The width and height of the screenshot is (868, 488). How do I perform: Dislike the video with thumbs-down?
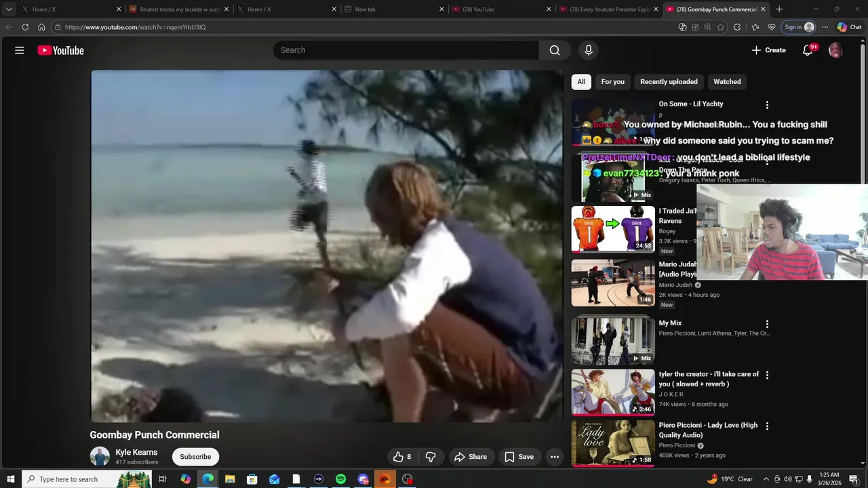(431, 457)
